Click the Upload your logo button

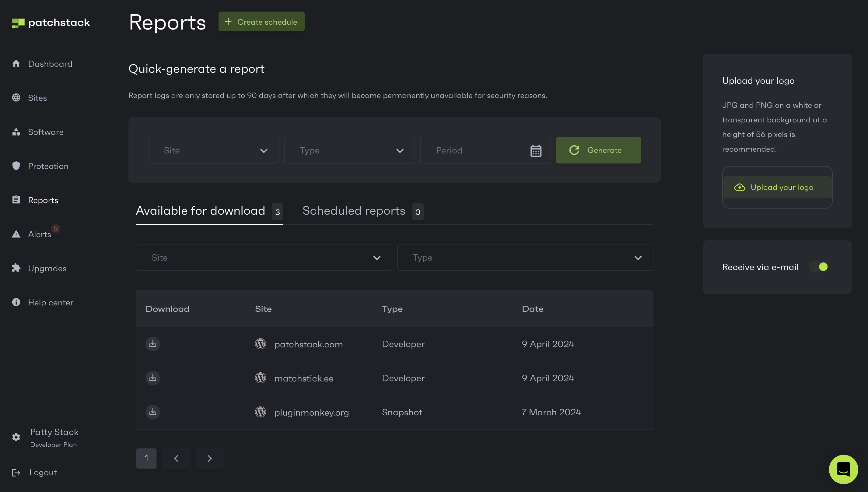777,187
